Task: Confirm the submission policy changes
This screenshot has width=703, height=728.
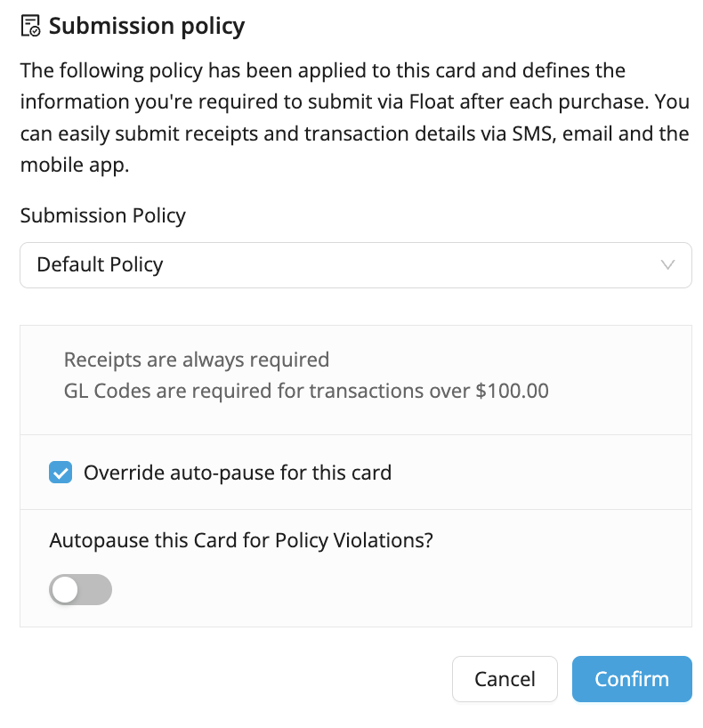Action: point(632,679)
